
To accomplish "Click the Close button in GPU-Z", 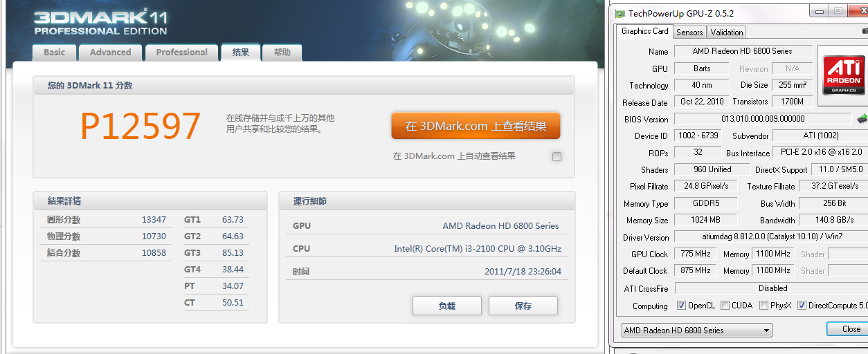I will [850, 329].
